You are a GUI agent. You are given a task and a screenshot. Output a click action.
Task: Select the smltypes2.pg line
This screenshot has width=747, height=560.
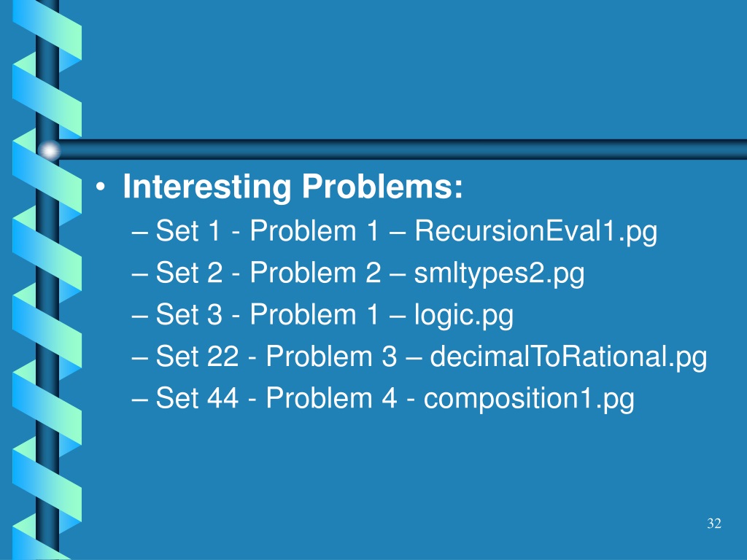357,274
